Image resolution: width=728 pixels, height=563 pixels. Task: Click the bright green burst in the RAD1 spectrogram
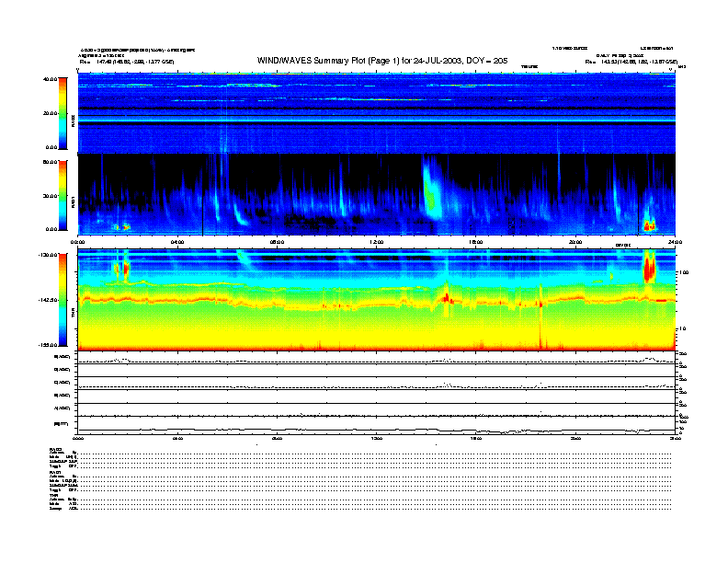point(432,195)
